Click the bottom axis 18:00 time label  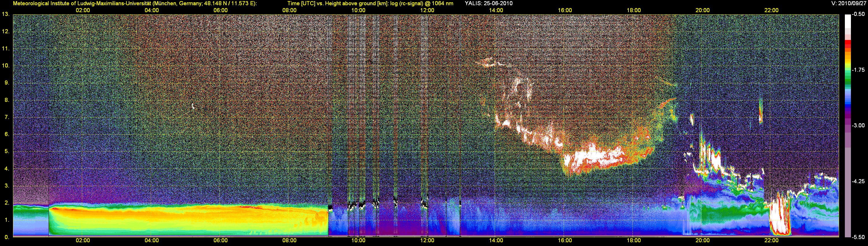coord(634,241)
